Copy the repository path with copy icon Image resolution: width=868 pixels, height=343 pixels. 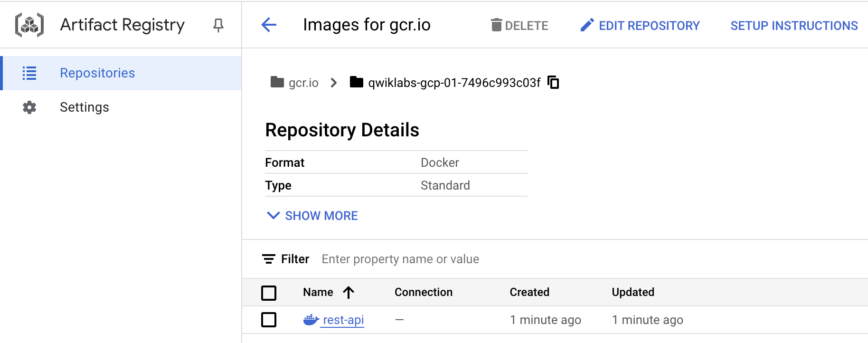[x=553, y=82]
